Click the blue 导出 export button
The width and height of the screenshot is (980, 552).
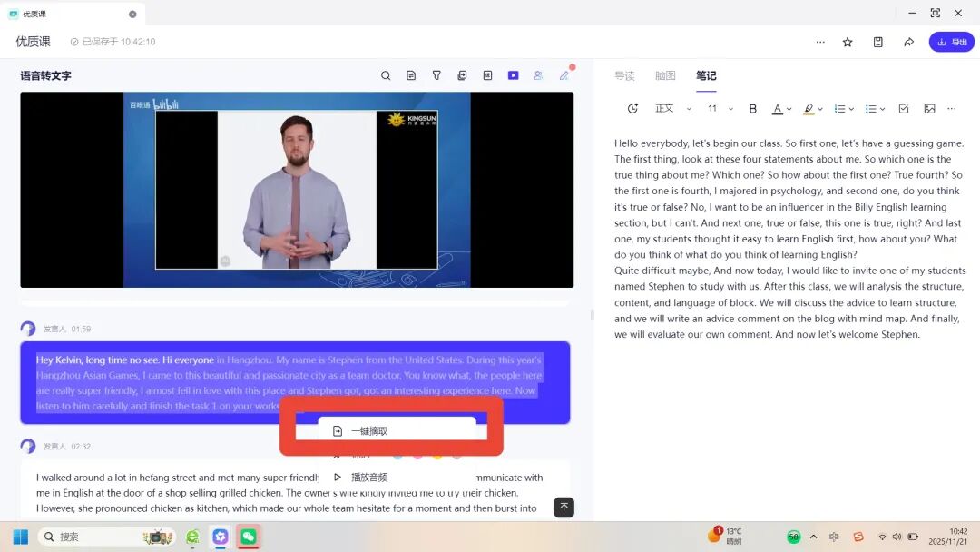point(951,42)
